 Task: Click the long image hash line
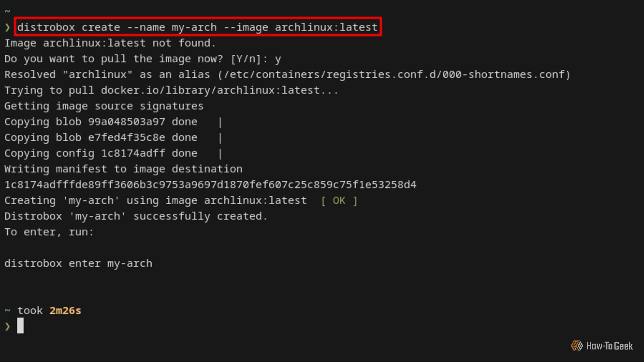(210, 185)
